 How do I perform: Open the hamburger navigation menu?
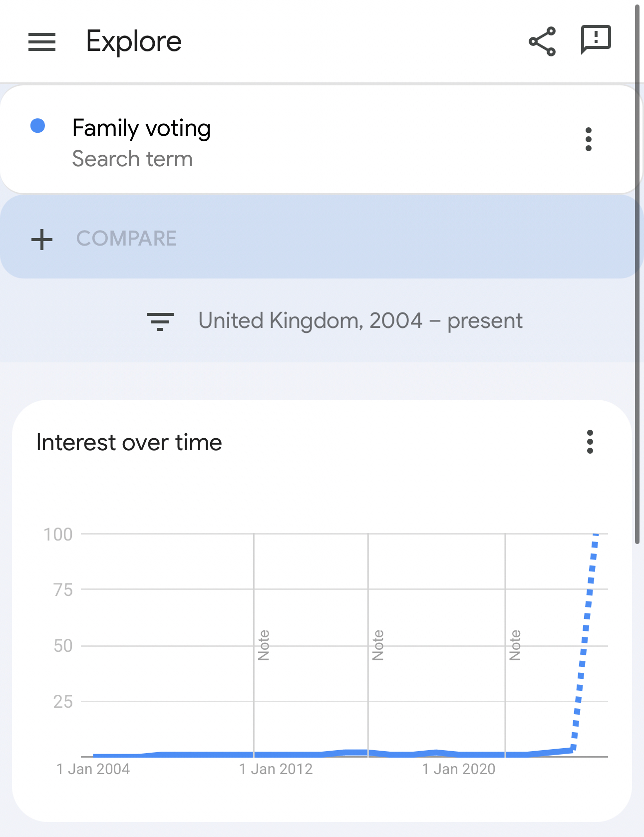[42, 41]
